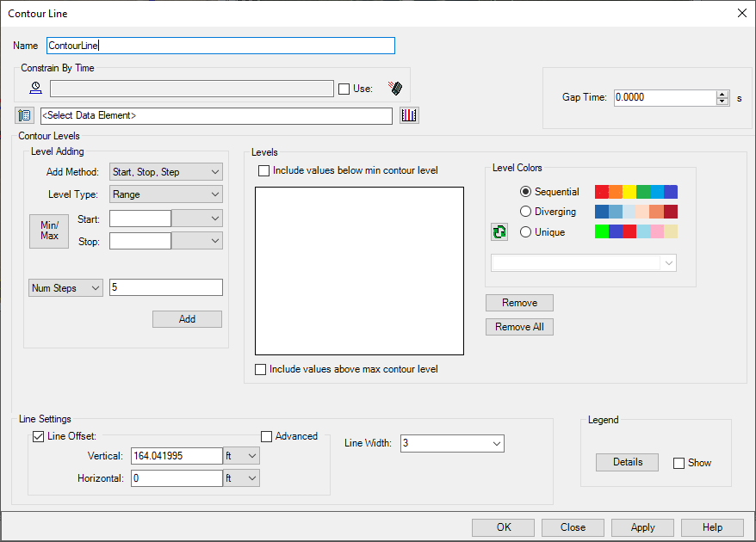The image size is (756, 542).
Task: Click the calculator icon left of Select Data Element
Action: coord(24,115)
